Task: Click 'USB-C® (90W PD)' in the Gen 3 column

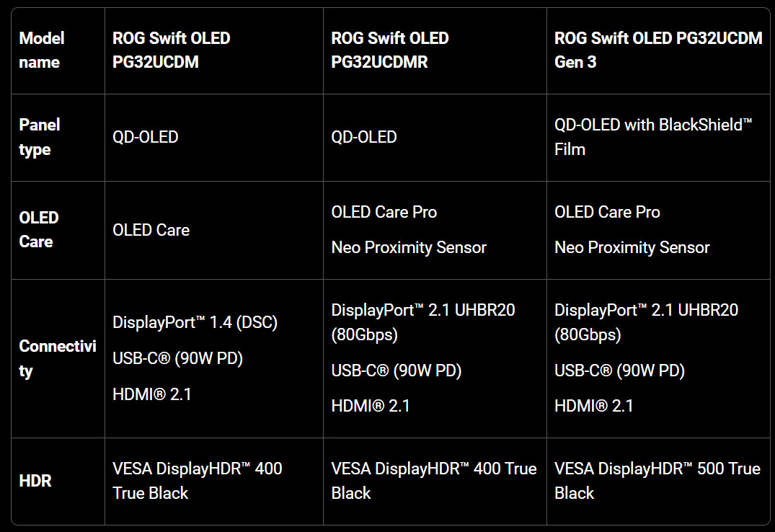Action: point(619,371)
